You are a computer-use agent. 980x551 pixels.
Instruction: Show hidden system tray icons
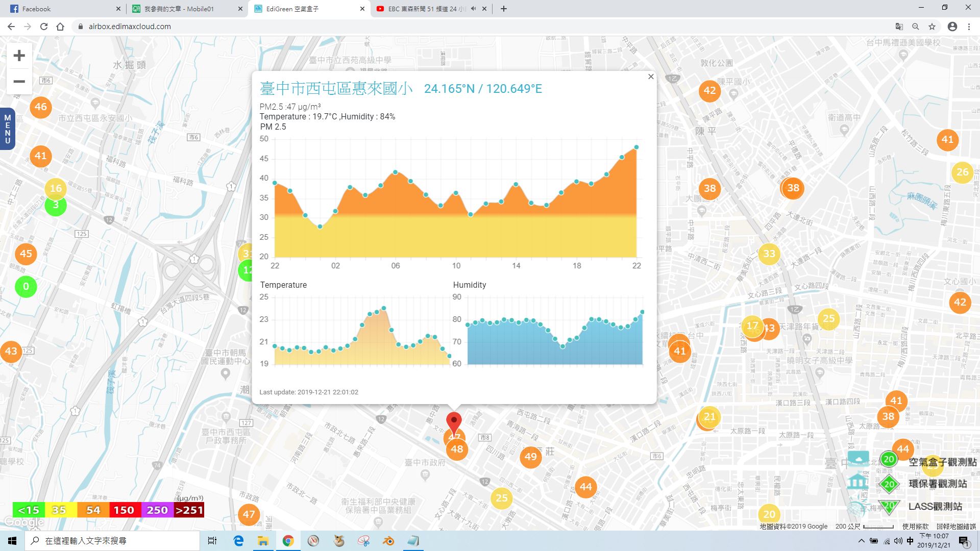(x=862, y=541)
